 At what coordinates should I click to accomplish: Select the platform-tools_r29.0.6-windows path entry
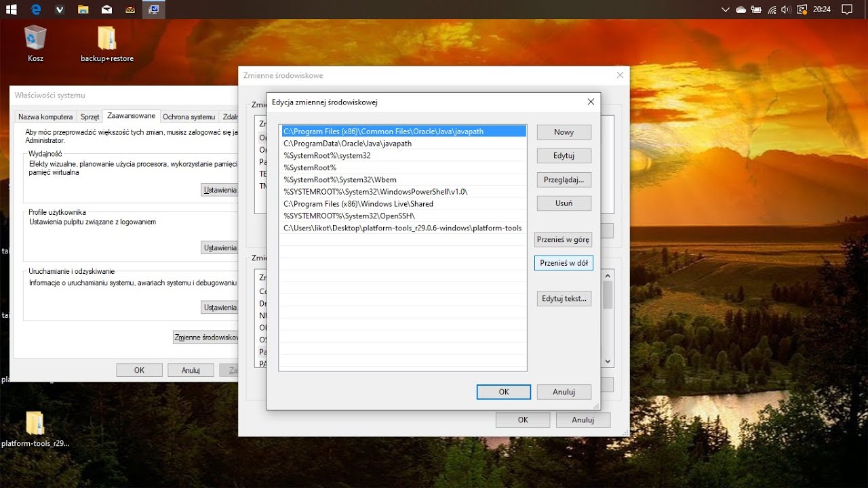coord(403,228)
